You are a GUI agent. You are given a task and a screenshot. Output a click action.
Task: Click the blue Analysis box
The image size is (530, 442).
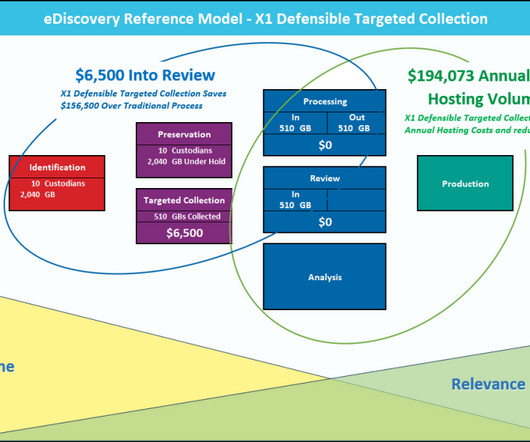click(324, 276)
